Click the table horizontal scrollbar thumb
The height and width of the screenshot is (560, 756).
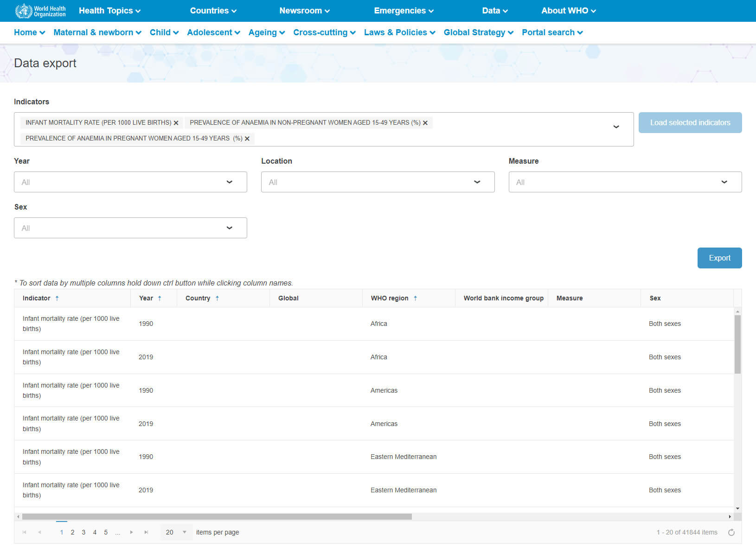(217, 516)
